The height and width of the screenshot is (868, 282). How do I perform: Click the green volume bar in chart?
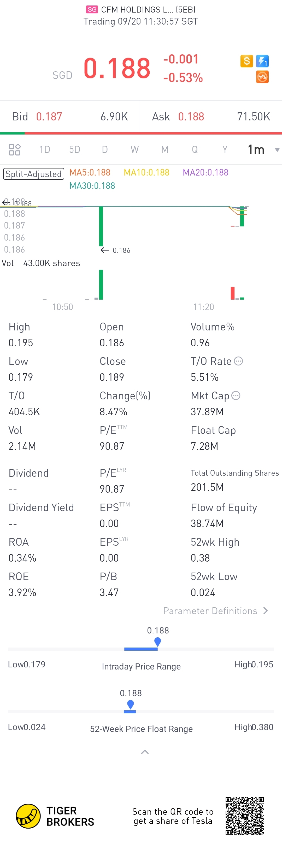[x=101, y=284]
